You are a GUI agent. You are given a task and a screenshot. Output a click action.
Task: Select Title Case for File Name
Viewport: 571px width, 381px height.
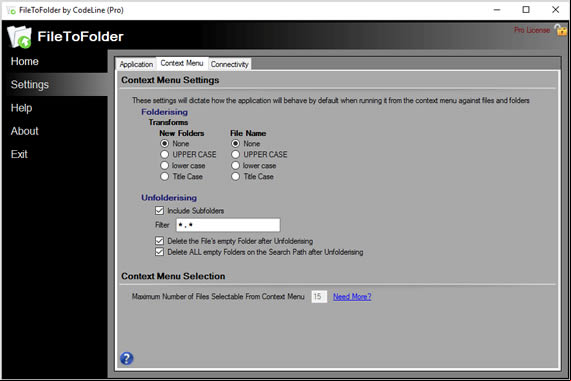point(236,176)
